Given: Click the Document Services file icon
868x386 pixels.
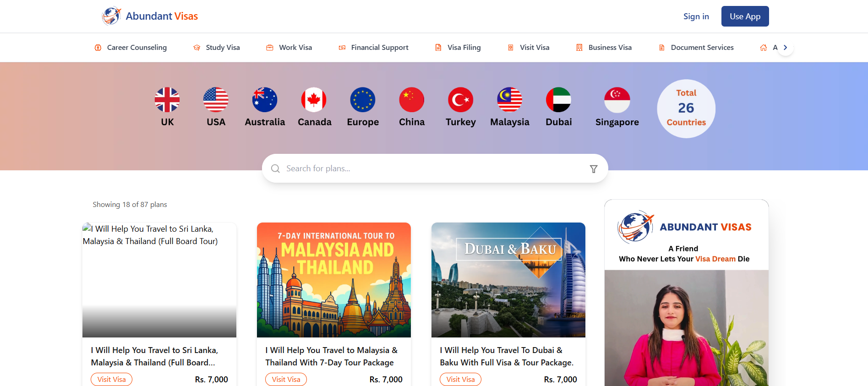Looking at the screenshot, I should (662, 48).
